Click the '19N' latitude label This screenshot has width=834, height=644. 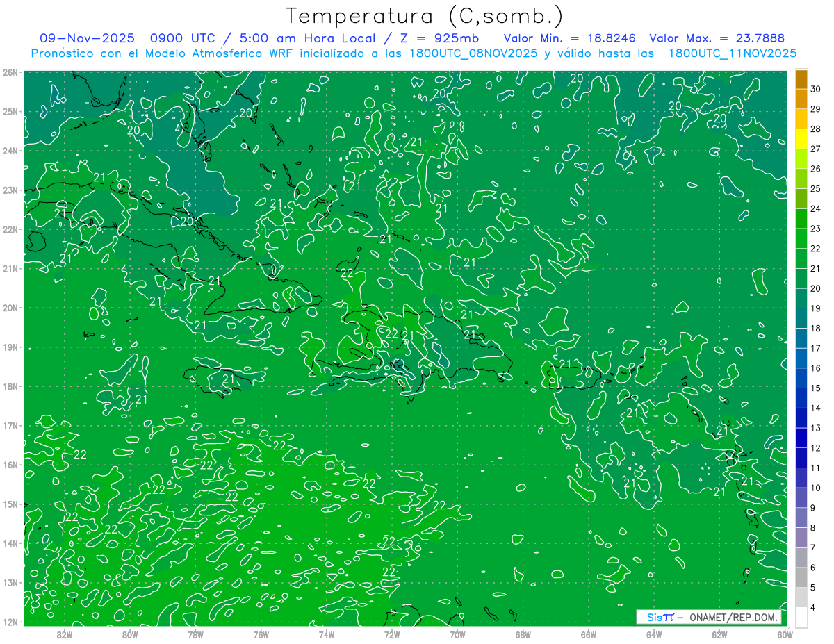click(x=10, y=347)
